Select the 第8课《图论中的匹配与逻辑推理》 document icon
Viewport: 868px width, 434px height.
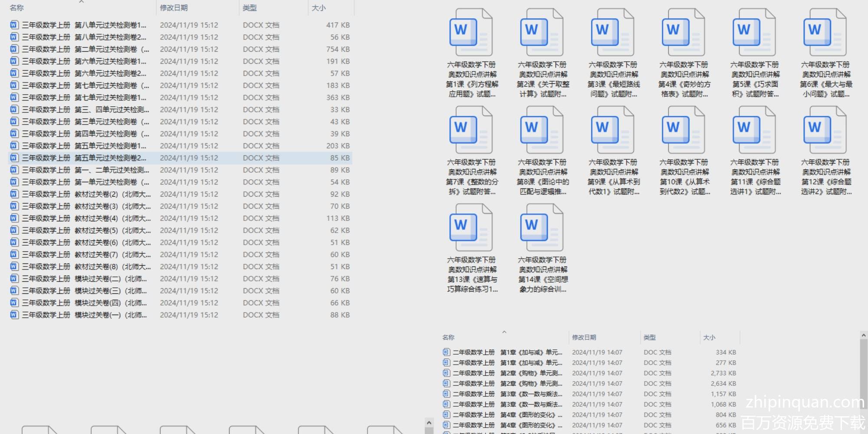542,131
